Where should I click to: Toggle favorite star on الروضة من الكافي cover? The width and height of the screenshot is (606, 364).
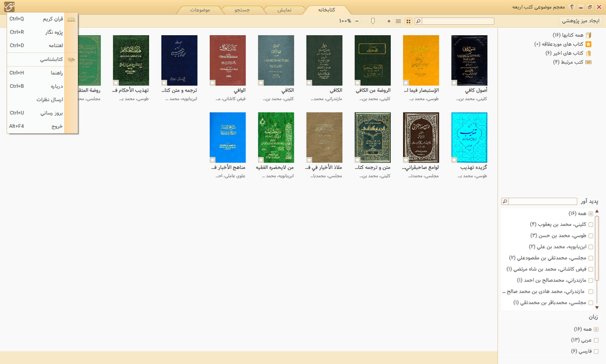pyautogui.click(x=358, y=83)
